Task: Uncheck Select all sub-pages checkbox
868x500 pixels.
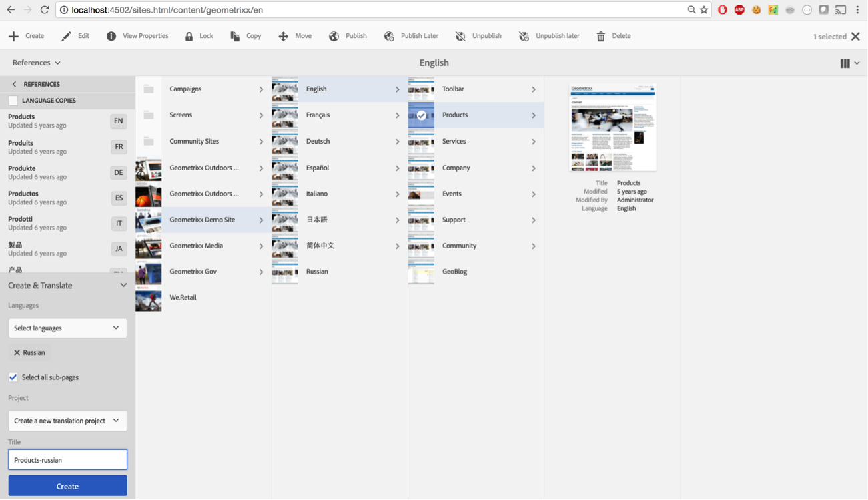Action: tap(13, 377)
